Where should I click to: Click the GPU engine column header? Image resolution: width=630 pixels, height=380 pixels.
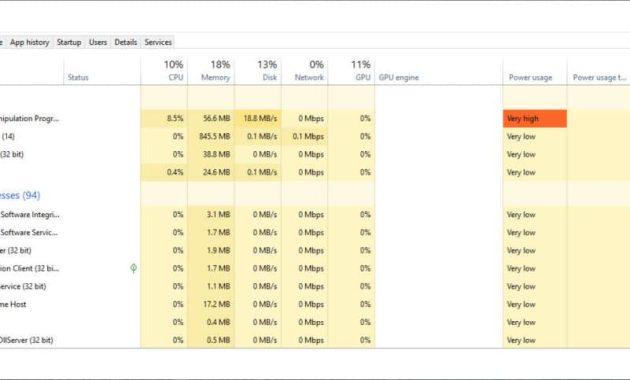point(439,70)
